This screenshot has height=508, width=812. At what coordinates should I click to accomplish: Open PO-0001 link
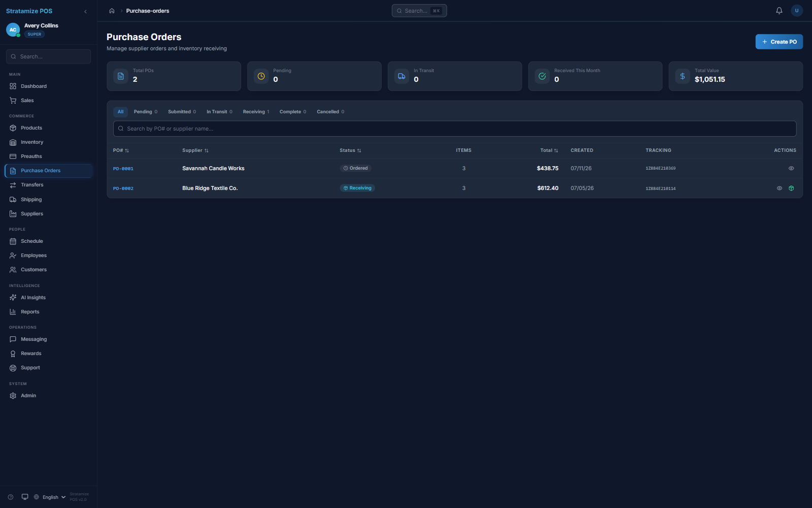coord(123,169)
